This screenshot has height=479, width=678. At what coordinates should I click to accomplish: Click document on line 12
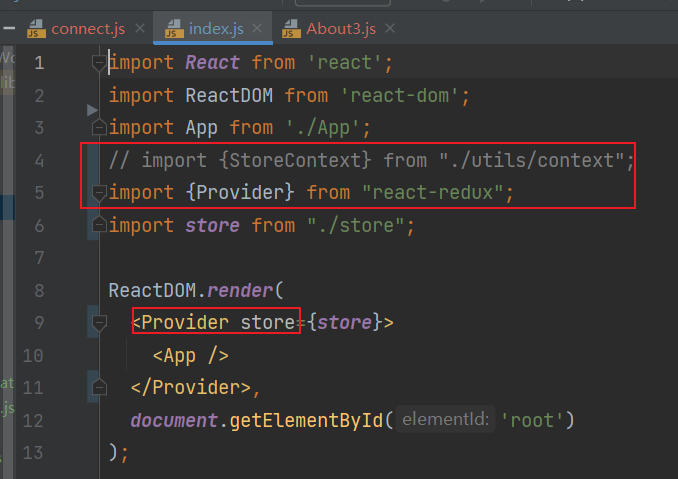(174, 420)
